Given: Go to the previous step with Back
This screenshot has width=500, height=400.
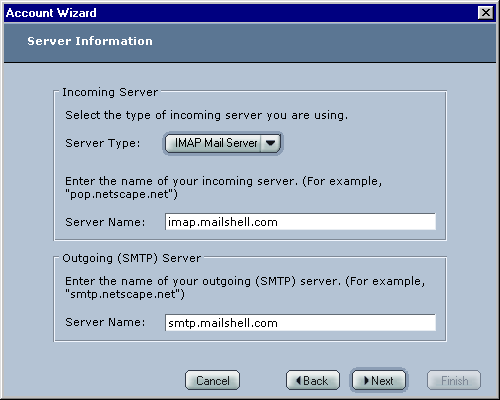Looking at the screenshot, I should point(313,380).
